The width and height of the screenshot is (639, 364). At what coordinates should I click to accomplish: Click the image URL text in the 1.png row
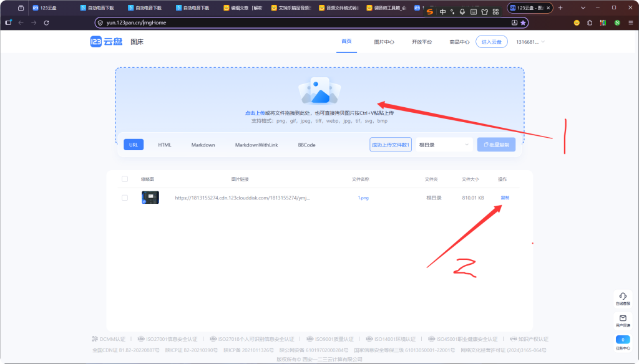click(243, 198)
